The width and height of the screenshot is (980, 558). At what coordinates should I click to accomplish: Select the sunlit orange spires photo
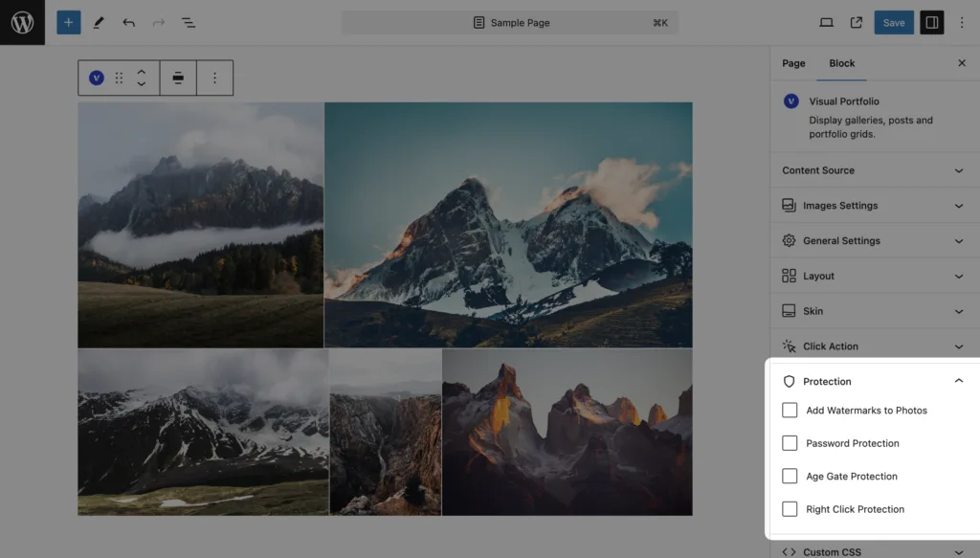pyautogui.click(x=568, y=433)
